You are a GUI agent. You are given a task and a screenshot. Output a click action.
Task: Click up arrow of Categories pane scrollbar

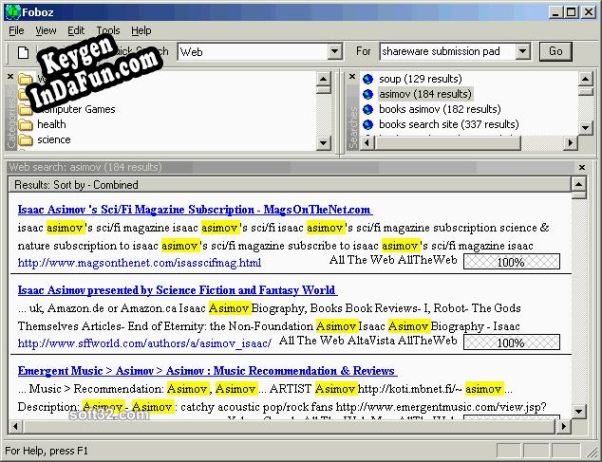[323, 79]
